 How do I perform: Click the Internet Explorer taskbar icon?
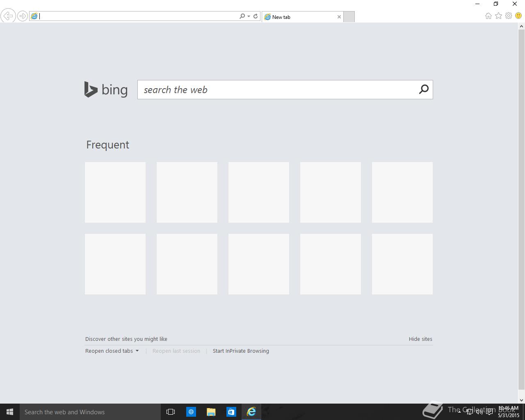click(x=251, y=412)
